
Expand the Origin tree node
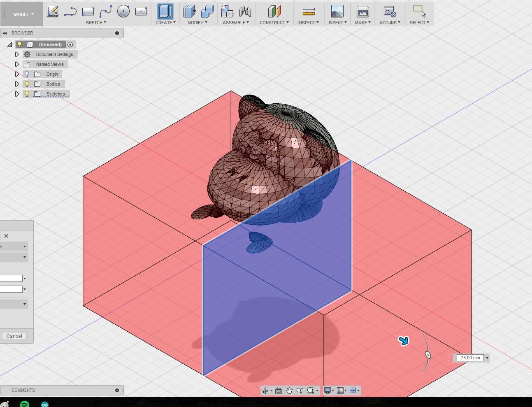(17, 74)
